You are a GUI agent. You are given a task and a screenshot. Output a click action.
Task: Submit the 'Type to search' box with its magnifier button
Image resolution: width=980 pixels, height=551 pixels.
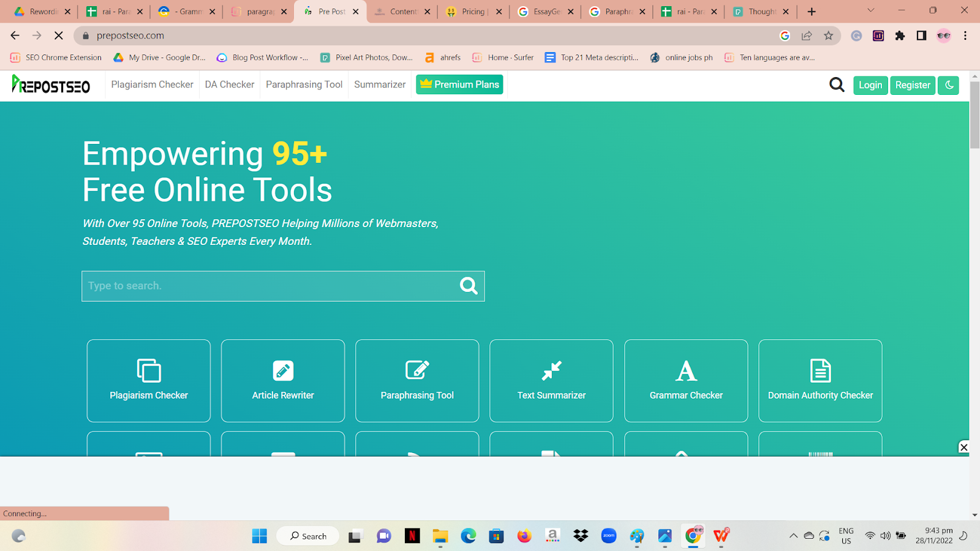point(469,286)
